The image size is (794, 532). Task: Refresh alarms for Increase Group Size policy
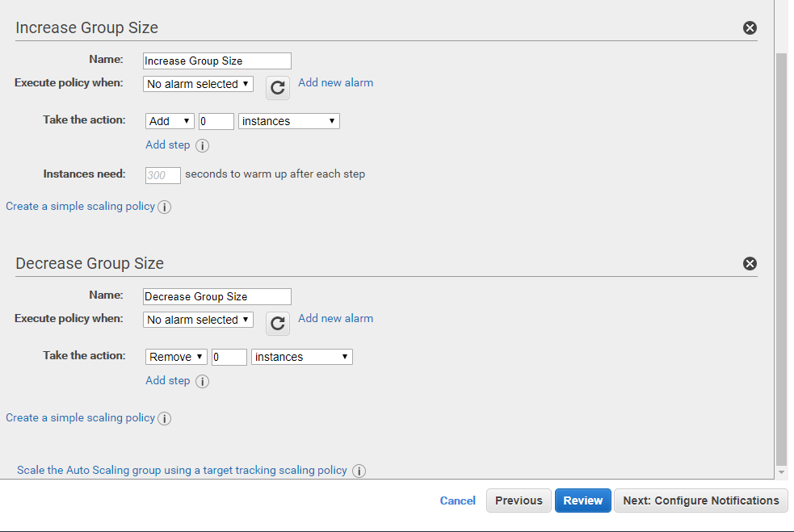pyautogui.click(x=278, y=88)
